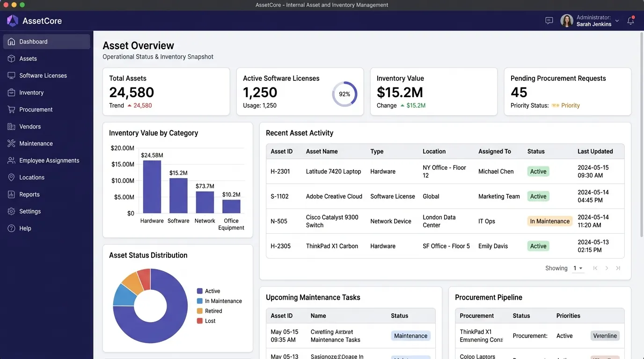Click the assignee Emily Davis
Screen dimensions: 644x359
[493, 246]
